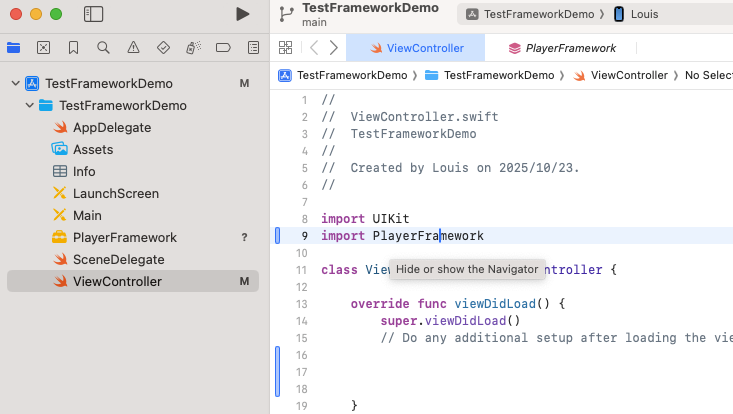Open the TestFrameworkDemo main branch title
The width and height of the screenshot is (733, 414).
click(x=370, y=14)
